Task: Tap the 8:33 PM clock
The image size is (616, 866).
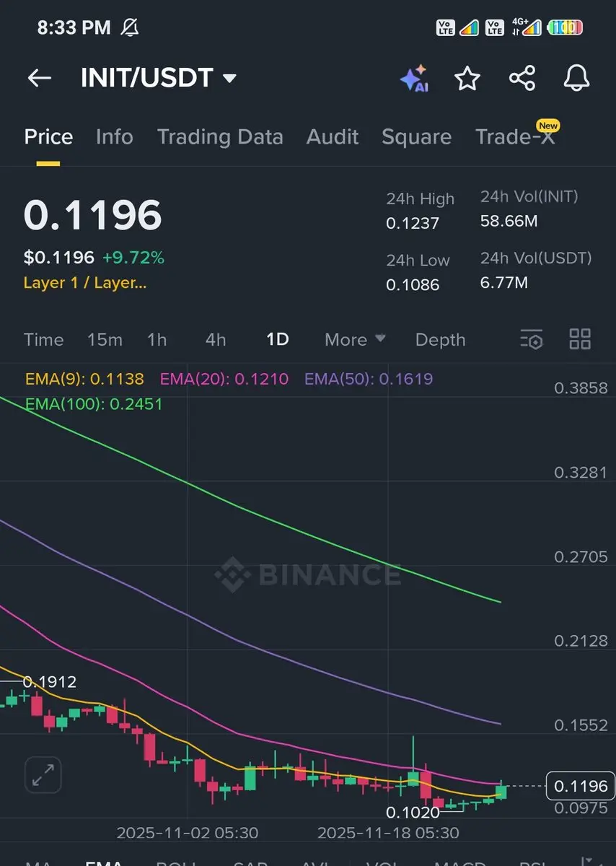Action: 74,27
